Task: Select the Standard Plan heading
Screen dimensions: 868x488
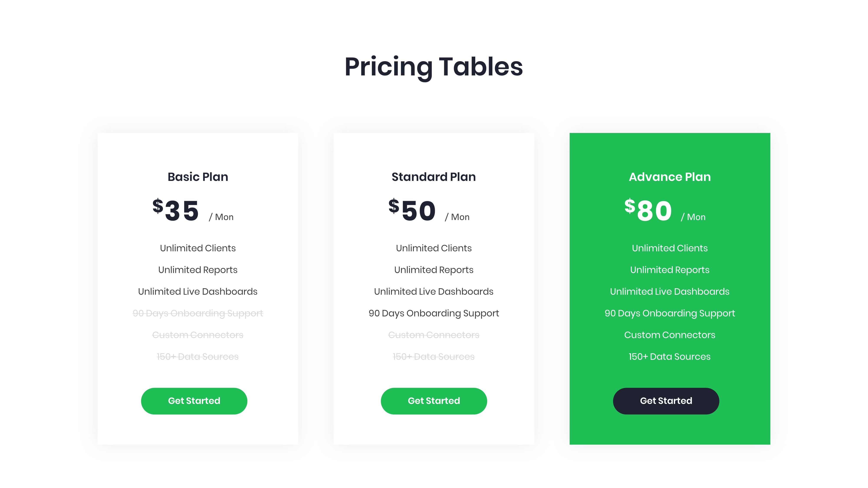Action: tap(434, 177)
